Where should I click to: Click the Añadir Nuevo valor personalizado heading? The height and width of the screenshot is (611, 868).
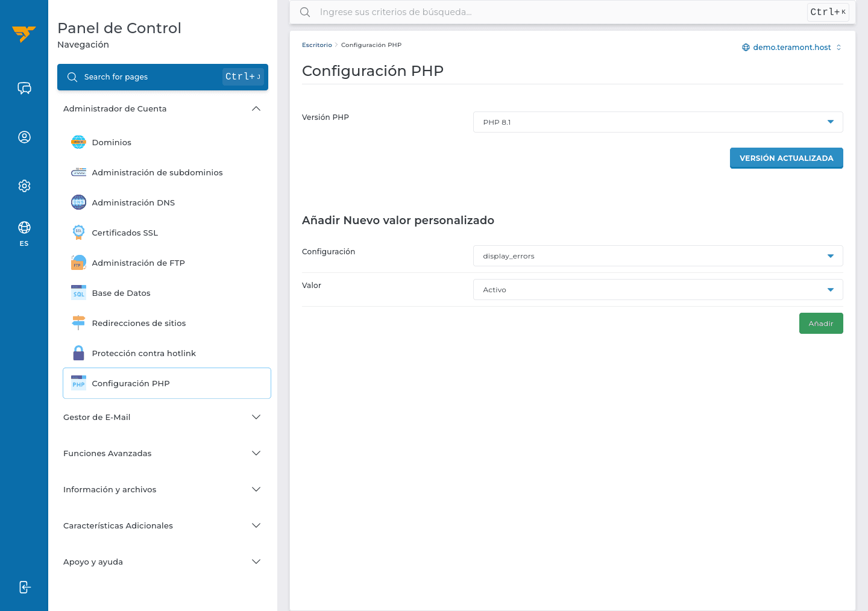(398, 221)
